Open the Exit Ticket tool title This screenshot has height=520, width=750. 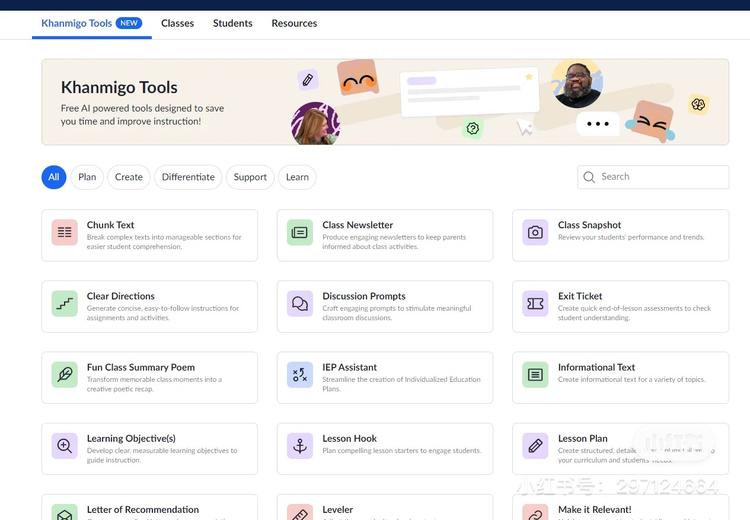(580, 296)
